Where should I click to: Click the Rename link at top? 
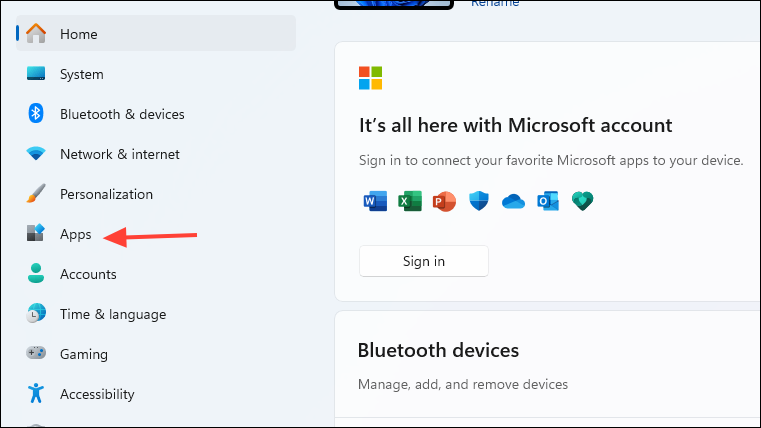pyautogui.click(x=495, y=3)
